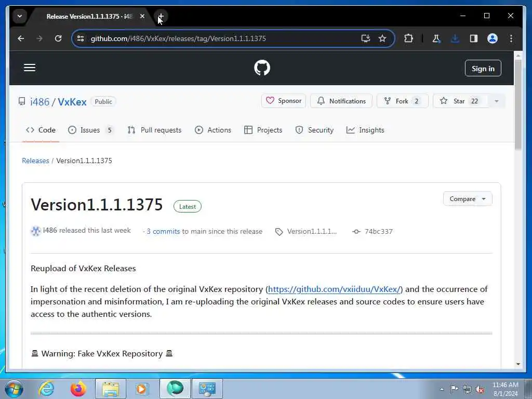Reload the current page
Viewport: 532px width, 399px height.
coord(58,38)
